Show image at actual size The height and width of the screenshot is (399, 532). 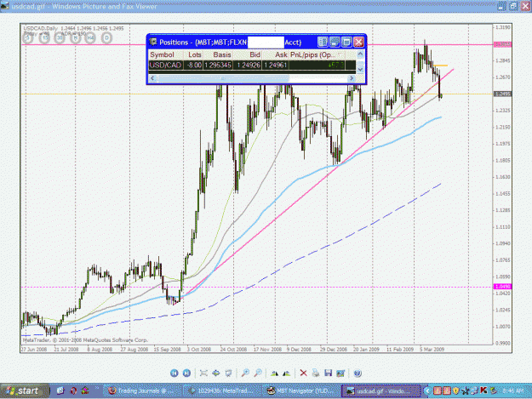tap(216, 373)
